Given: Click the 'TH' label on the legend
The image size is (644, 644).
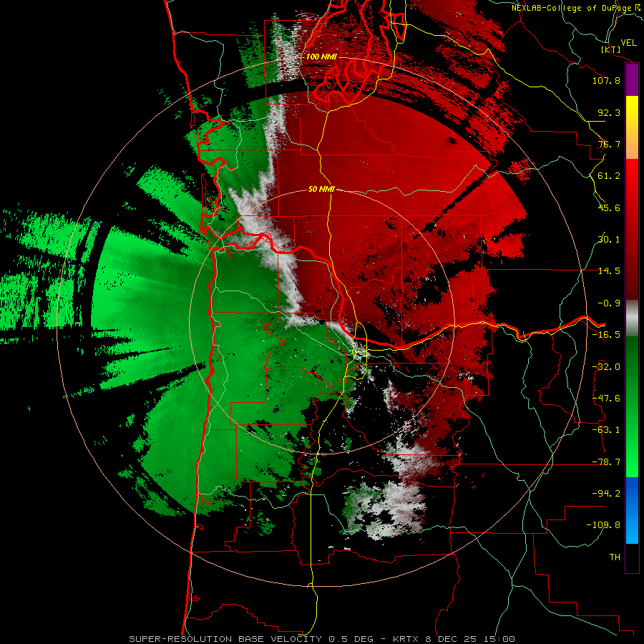Looking at the screenshot, I should pos(615,557).
